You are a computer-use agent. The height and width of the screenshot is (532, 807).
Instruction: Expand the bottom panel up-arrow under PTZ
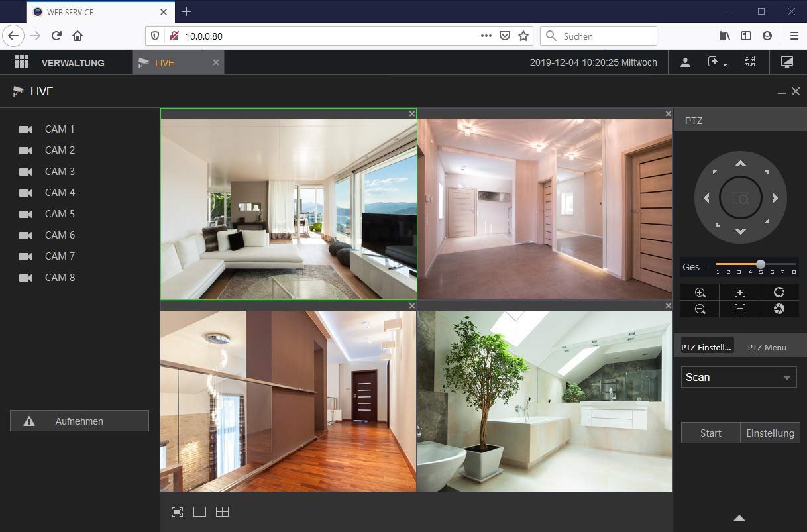coord(739,518)
